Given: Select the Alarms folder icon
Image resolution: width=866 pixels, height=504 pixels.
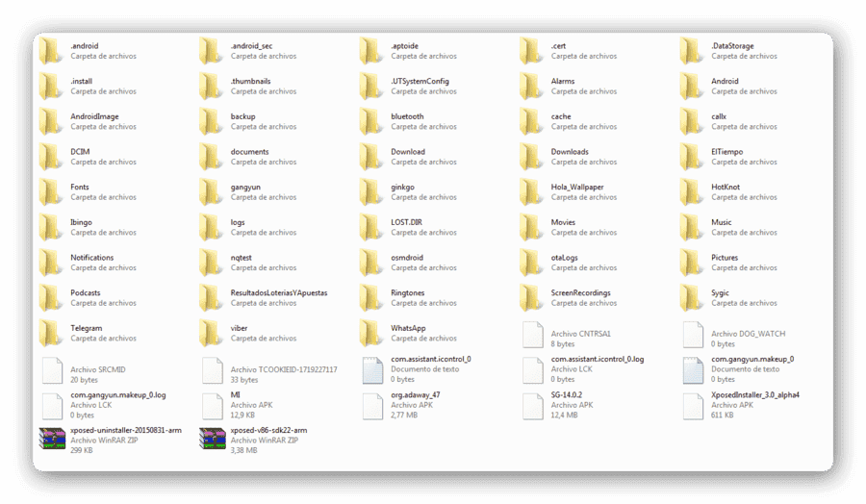Looking at the screenshot, I should point(531,87).
